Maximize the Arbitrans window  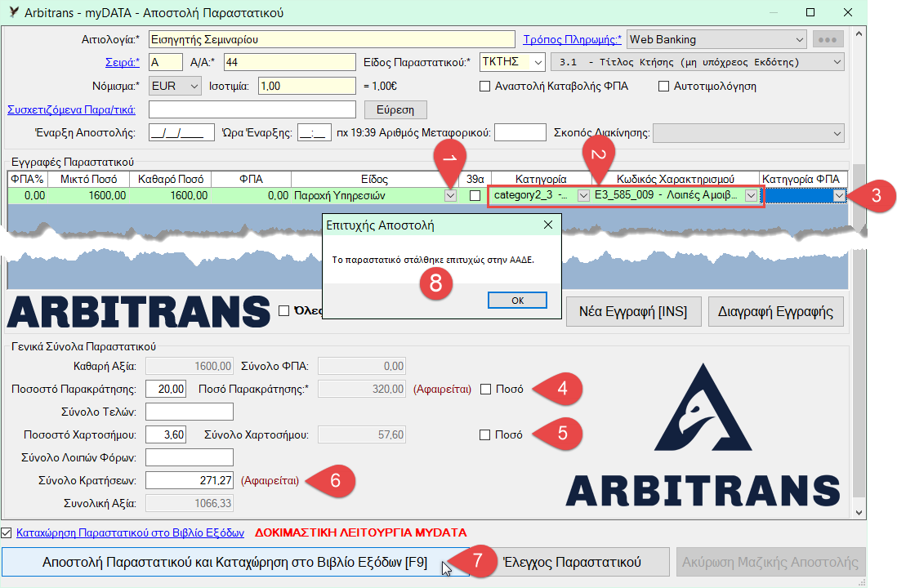click(810, 12)
